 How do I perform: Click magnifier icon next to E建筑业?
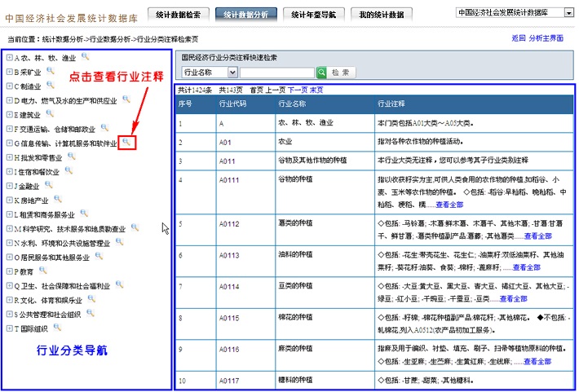tap(51, 114)
